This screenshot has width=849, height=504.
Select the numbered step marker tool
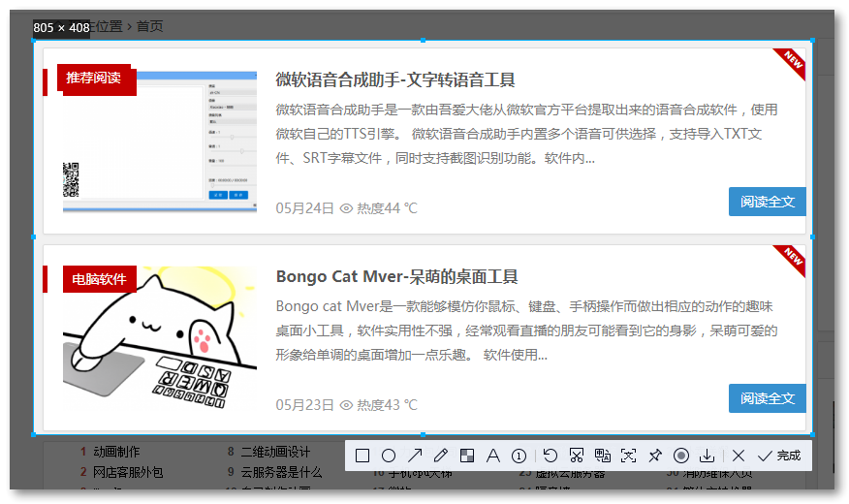(519, 457)
